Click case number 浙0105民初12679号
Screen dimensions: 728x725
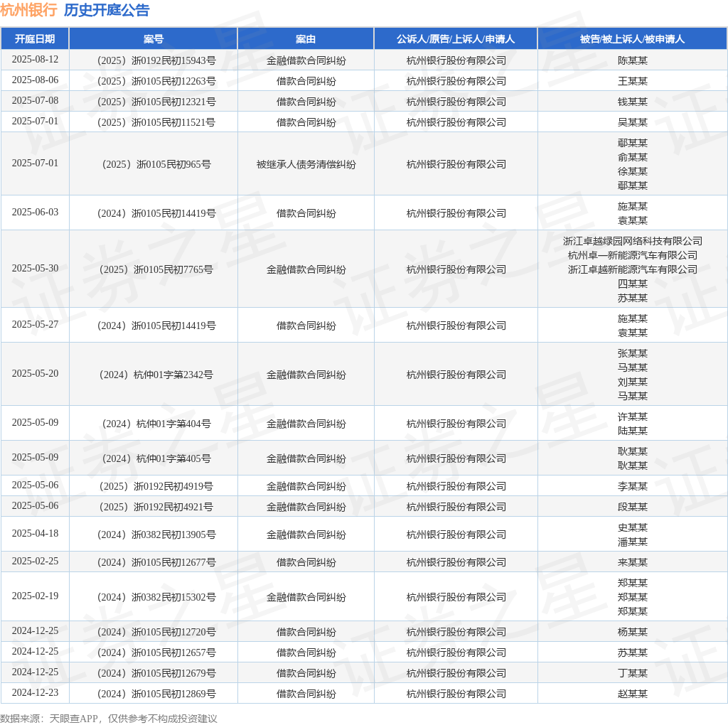coord(156,674)
